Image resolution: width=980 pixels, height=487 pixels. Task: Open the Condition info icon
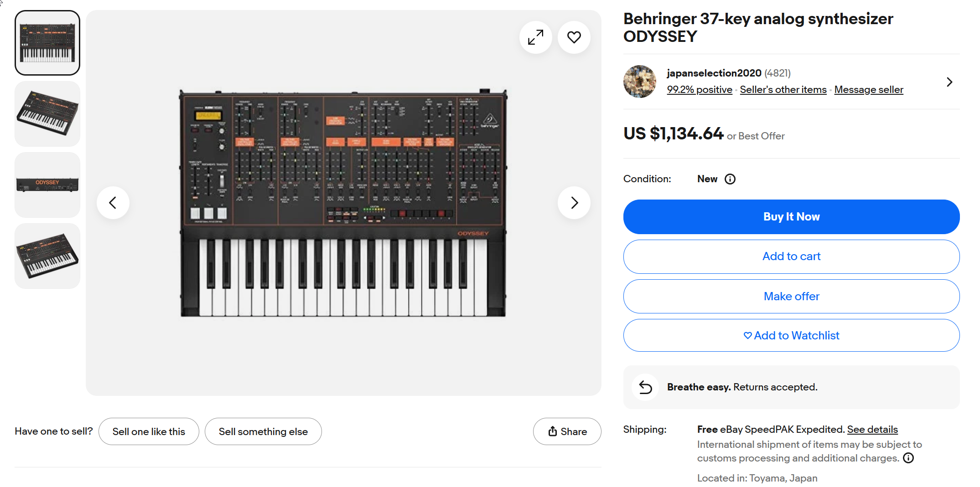click(x=730, y=179)
